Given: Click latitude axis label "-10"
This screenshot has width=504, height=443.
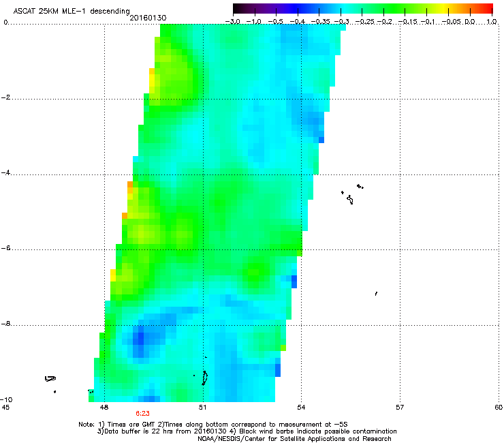Looking at the screenshot, I should [x=6, y=399].
